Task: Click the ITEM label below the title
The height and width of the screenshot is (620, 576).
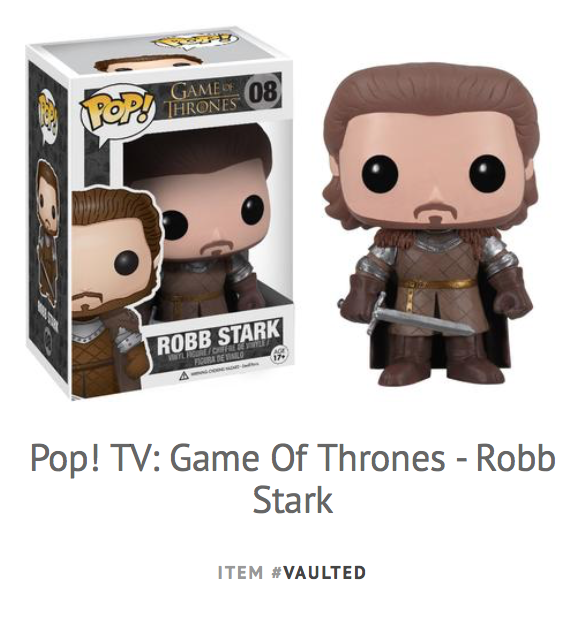Action: click(240, 572)
